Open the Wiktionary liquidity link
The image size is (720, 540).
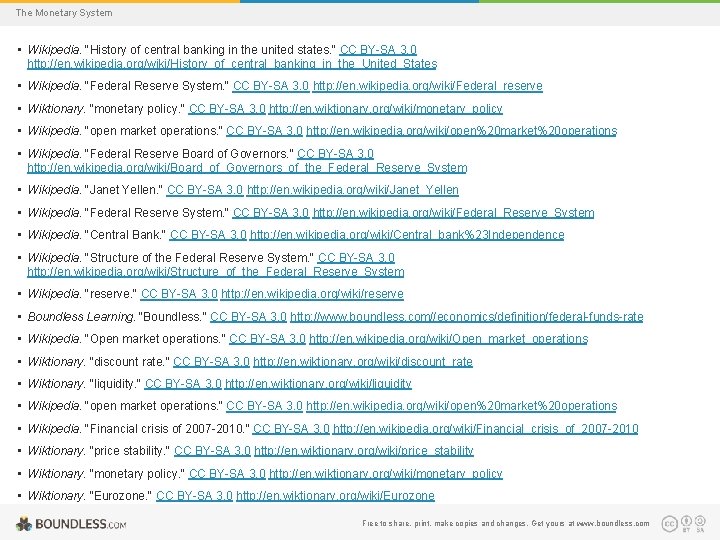318,383
